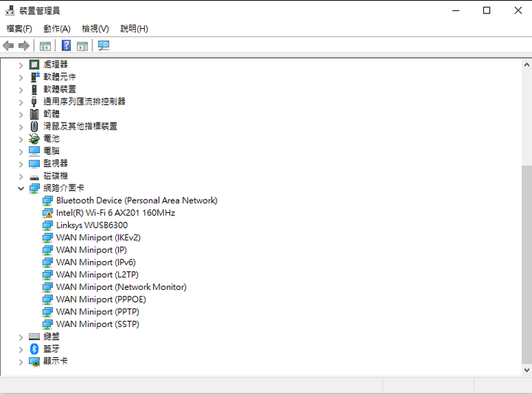Click the Bluetooth icon beside 藍牙
Image resolution: width=532 pixels, height=395 pixels.
point(34,349)
